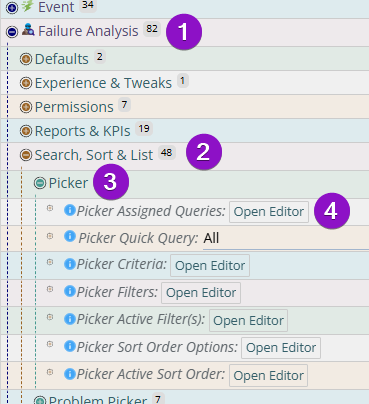Click the Picker Sort Order Options label
369x404 pixels.
click(x=157, y=347)
